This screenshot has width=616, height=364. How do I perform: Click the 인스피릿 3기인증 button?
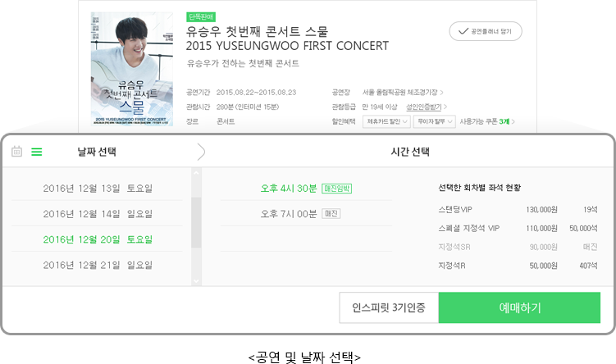tap(389, 307)
